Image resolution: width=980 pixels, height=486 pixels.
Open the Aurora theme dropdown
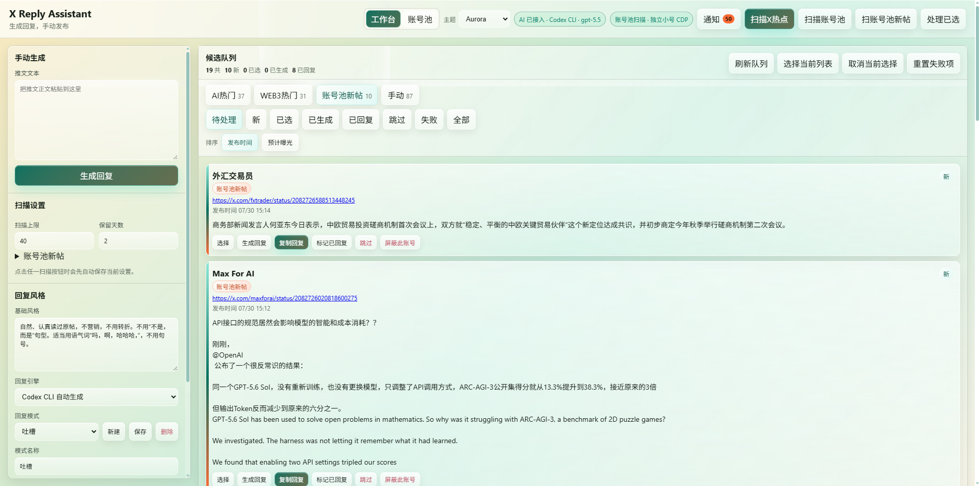coord(484,19)
